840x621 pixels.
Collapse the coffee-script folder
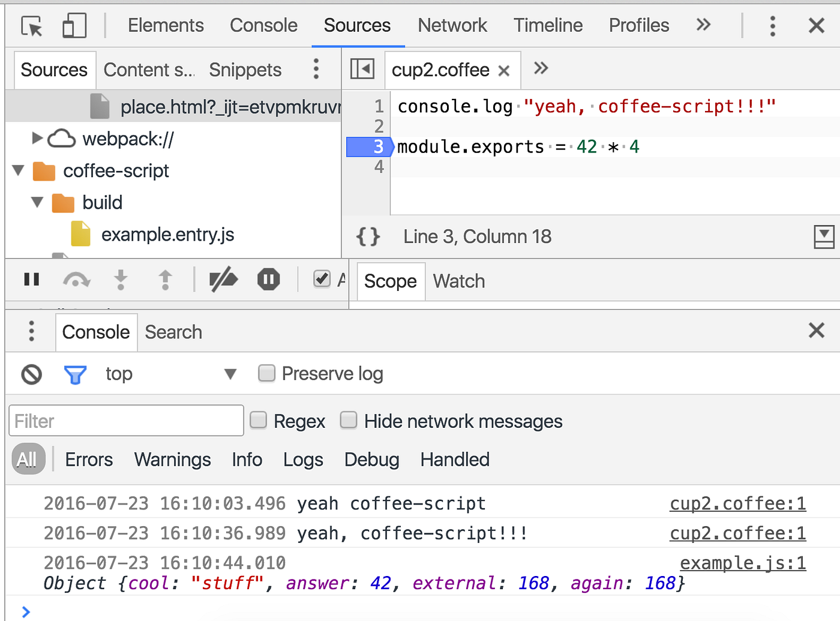(x=18, y=170)
